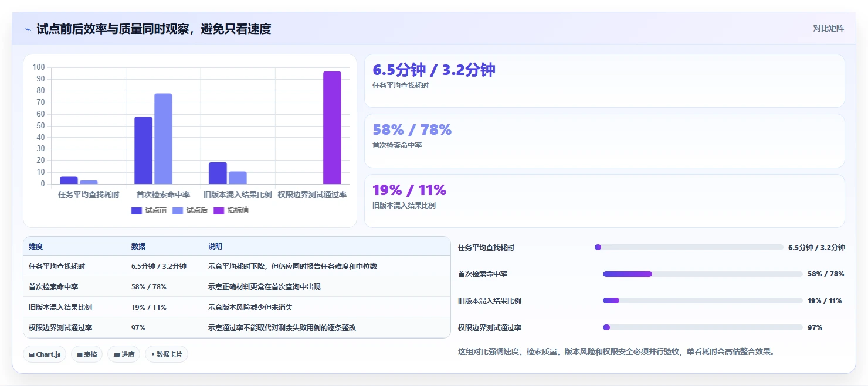The height and width of the screenshot is (386, 868).
Task: Select the 任务平均查找耗时 table row label
Action: tap(57, 267)
